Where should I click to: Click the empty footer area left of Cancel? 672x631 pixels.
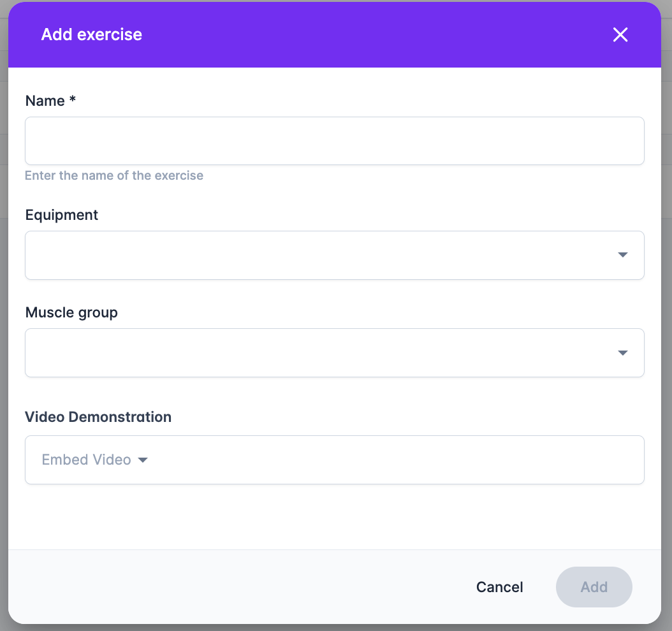[240, 587]
